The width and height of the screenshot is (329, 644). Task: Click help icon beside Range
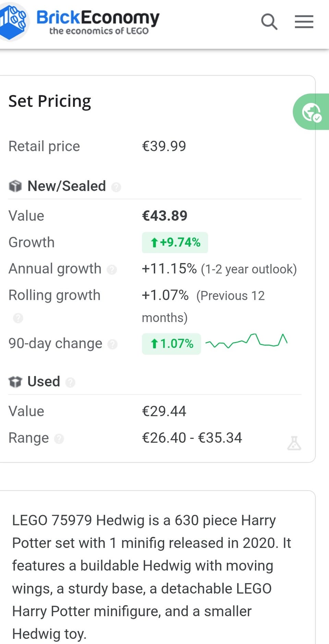(59, 439)
